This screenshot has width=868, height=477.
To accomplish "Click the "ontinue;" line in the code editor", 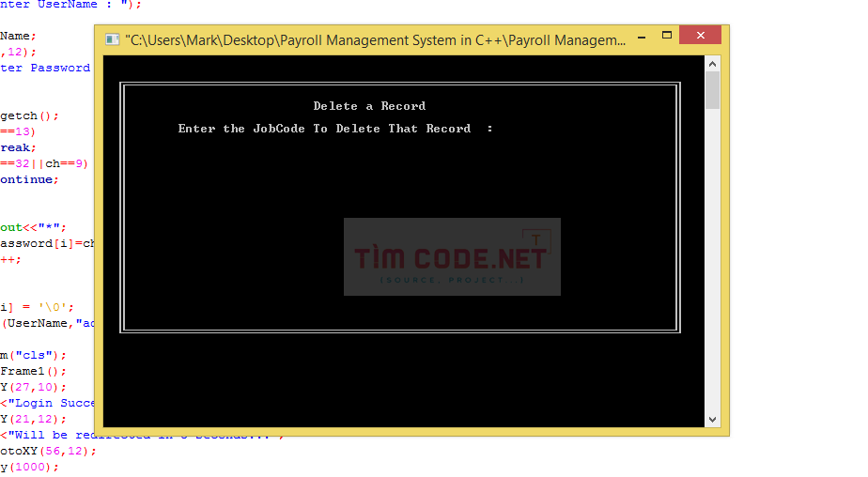I will click(29, 180).
